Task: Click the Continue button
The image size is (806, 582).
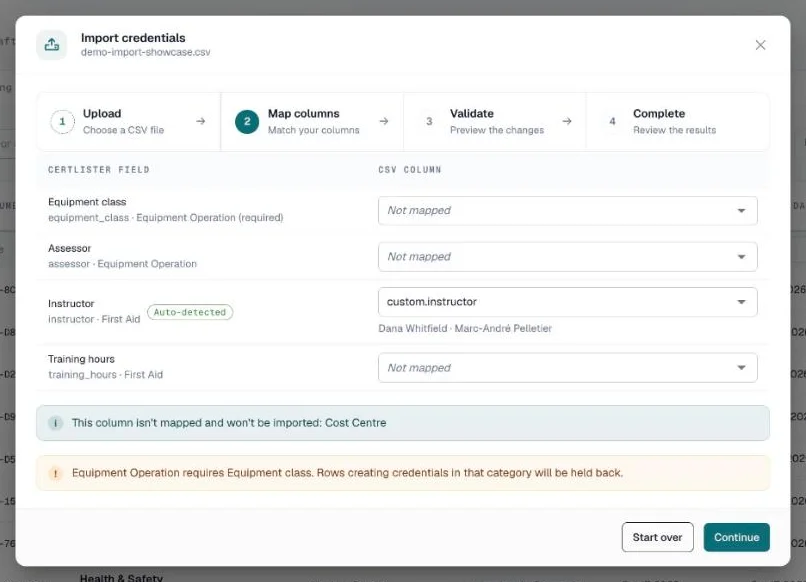Action: pos(736,537)
